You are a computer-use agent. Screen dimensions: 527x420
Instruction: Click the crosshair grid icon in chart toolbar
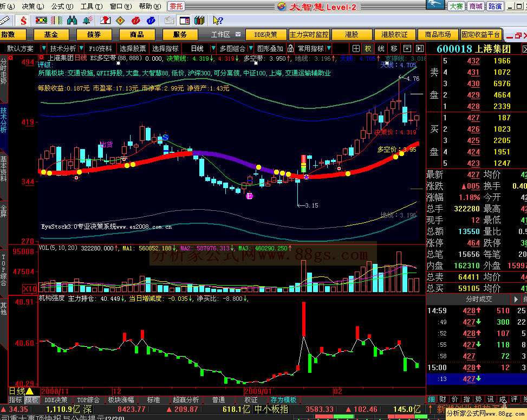pyautogui.click(x=356, y=49)
